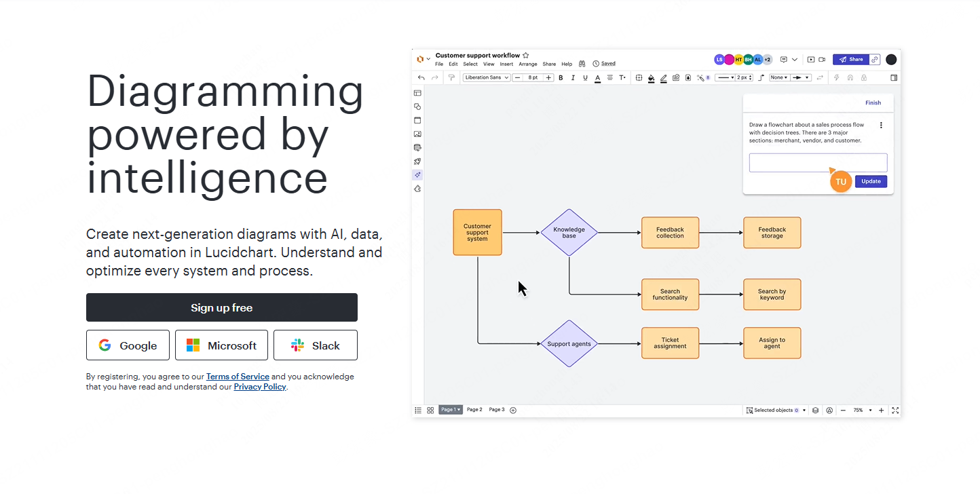This screenshot has height=494, width=980.
Task: Open the Page 1 tab dropdown
Action: [x=451, y=410]
